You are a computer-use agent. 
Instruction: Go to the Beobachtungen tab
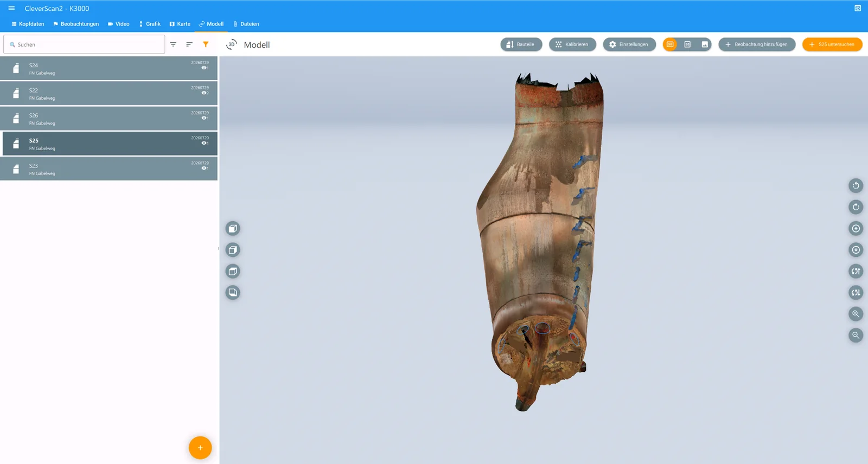76,24
